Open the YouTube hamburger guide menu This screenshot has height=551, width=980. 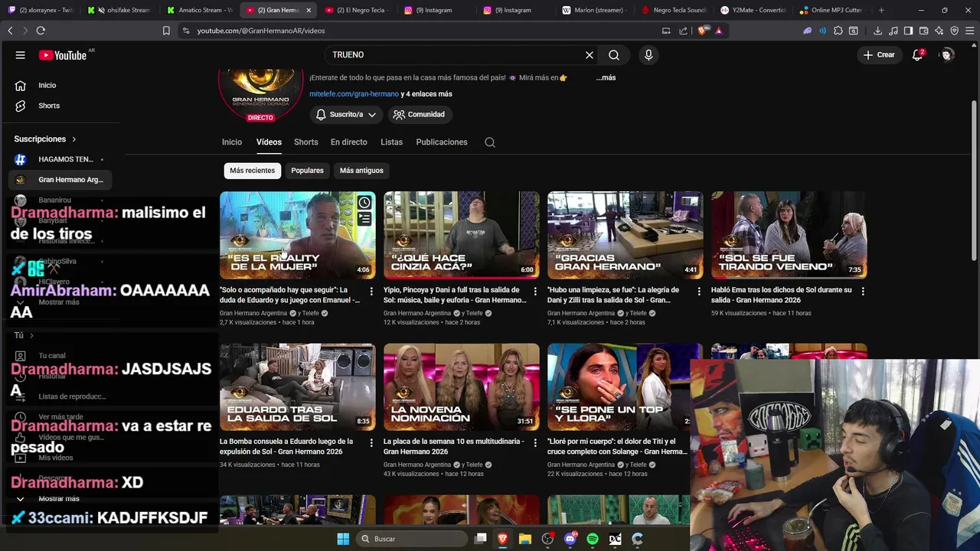coord(21,55)
